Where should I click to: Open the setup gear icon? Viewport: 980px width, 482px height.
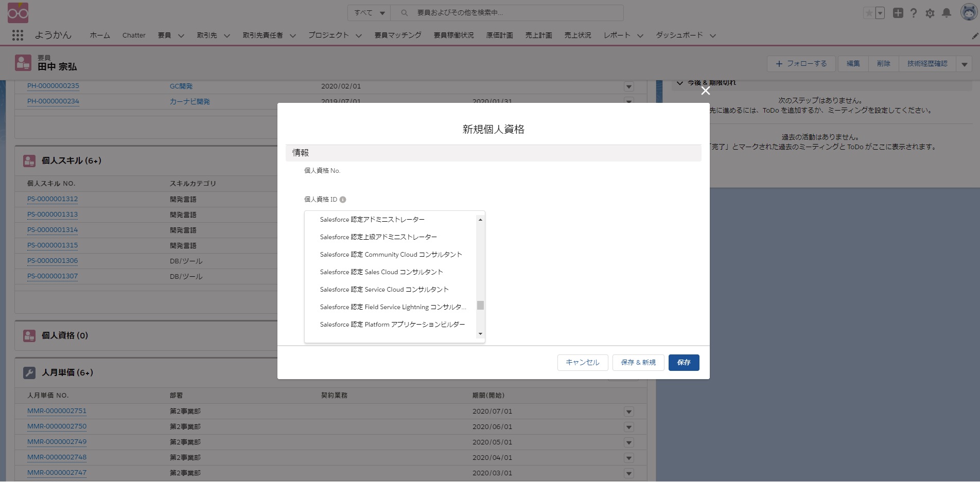pyautogui.click(x=930, y=13)
